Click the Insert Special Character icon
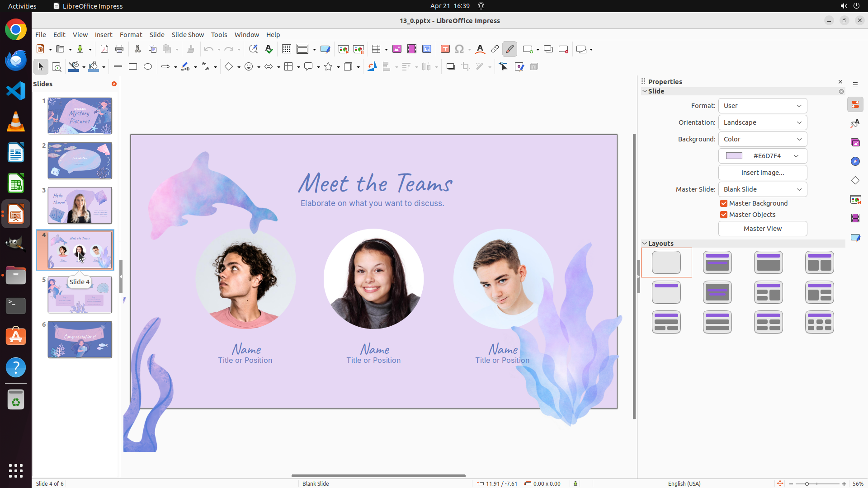The height and width of the screenshot is (488, 868). [x=459, y=49]
